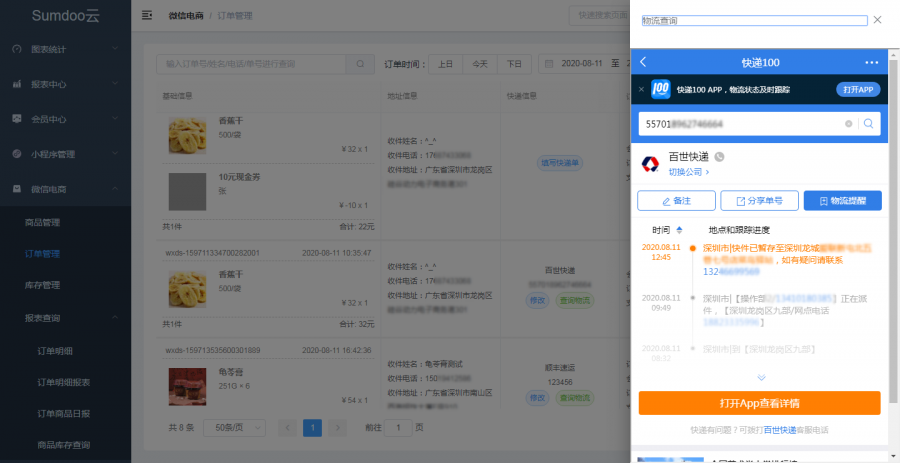Select 上日 date filter
The height and width of the screenshot is (463, 900).
[x=445, y=64]
